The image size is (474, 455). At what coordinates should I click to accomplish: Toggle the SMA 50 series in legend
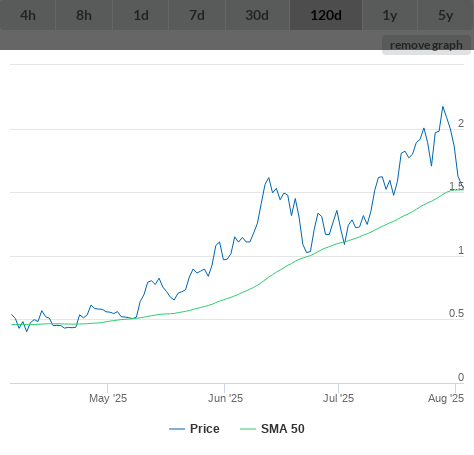(283, 429)
